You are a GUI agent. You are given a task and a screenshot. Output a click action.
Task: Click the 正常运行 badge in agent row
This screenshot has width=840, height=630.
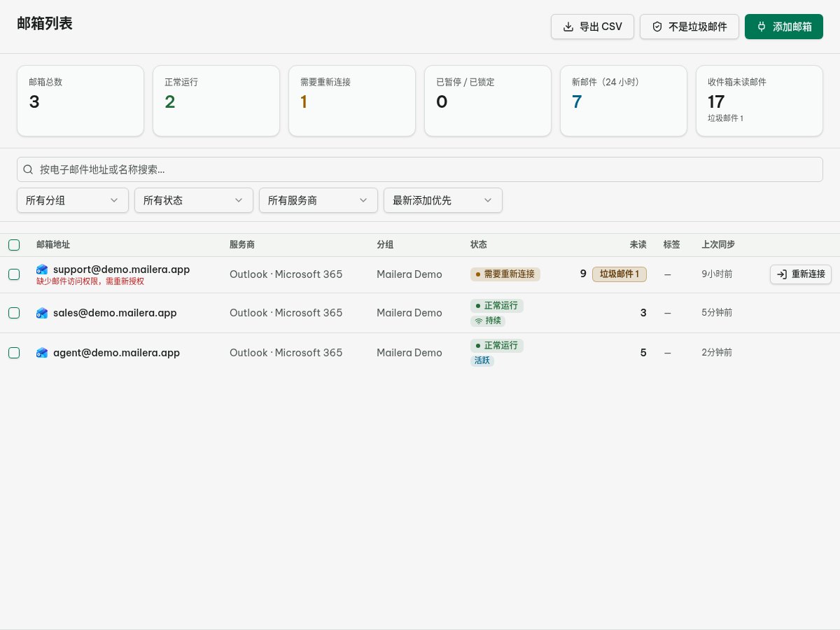[497, 346]
